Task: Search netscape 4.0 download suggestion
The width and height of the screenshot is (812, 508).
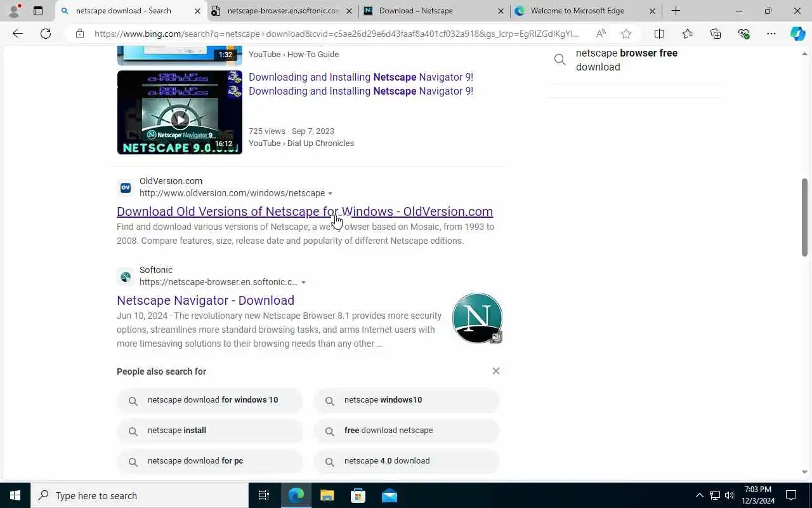Action: coord(407,462)
